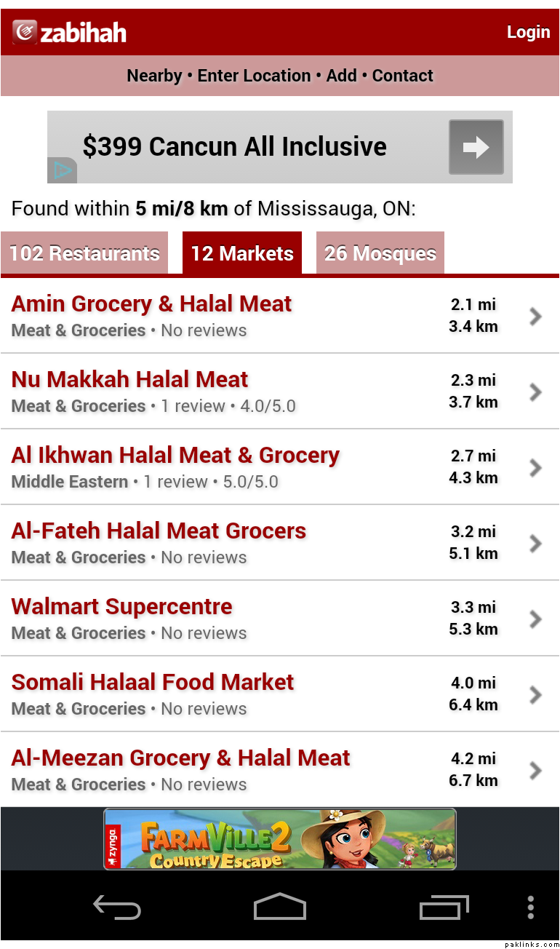
Task: Open the three-dot overflow menu
Action: click(531, 908)
